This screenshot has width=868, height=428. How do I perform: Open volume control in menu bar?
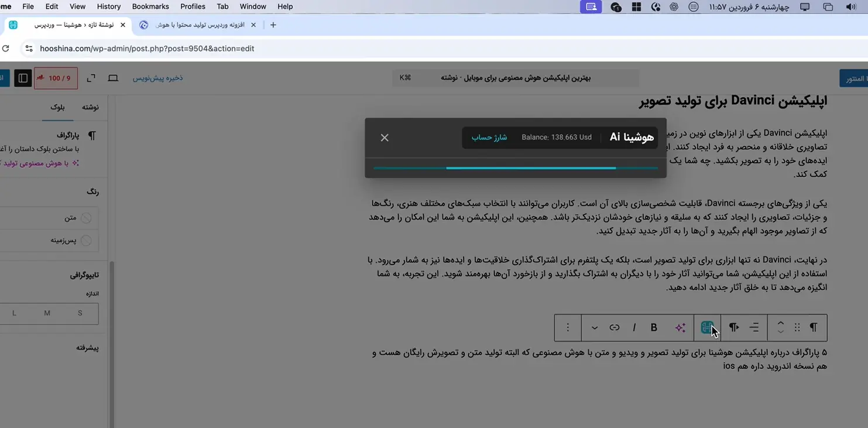(x=851, y=7)
